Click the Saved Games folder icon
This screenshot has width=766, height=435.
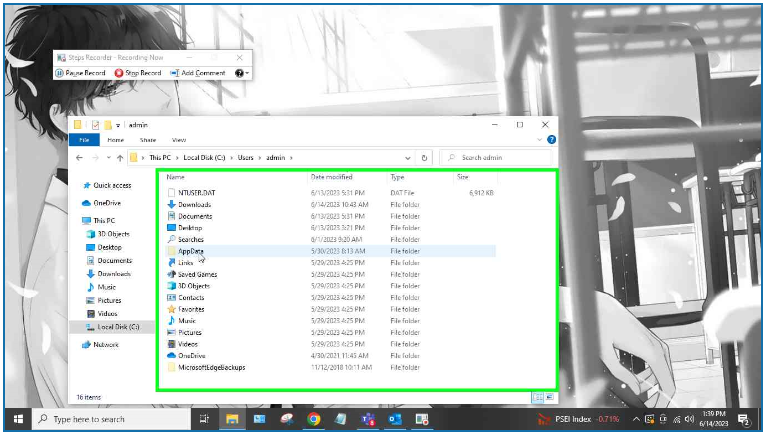pyautogui.click(x=171, y=274)
